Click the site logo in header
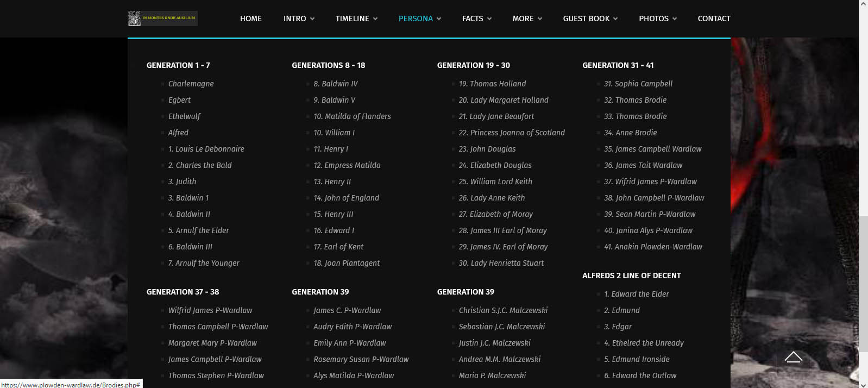The width and height of the screenshot is (868, 388). point(162,18)
